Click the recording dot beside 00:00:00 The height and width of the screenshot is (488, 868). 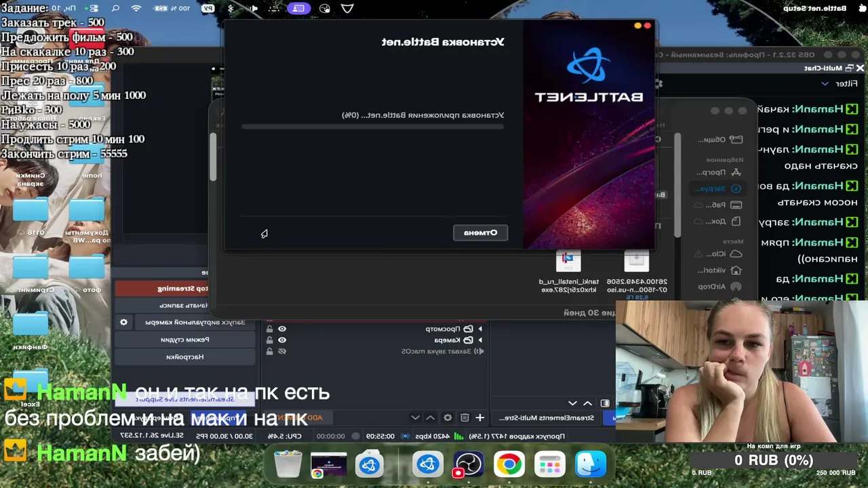click(355, 436)
